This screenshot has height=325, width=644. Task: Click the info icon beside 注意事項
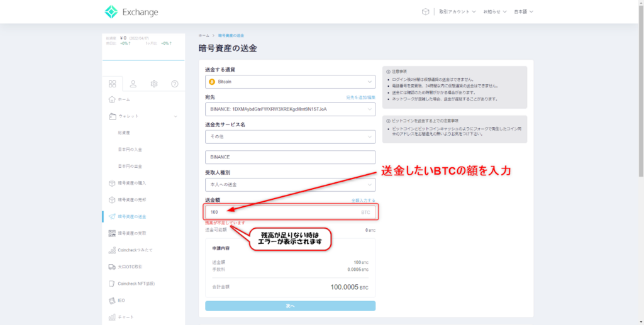[x=388, y=72]
